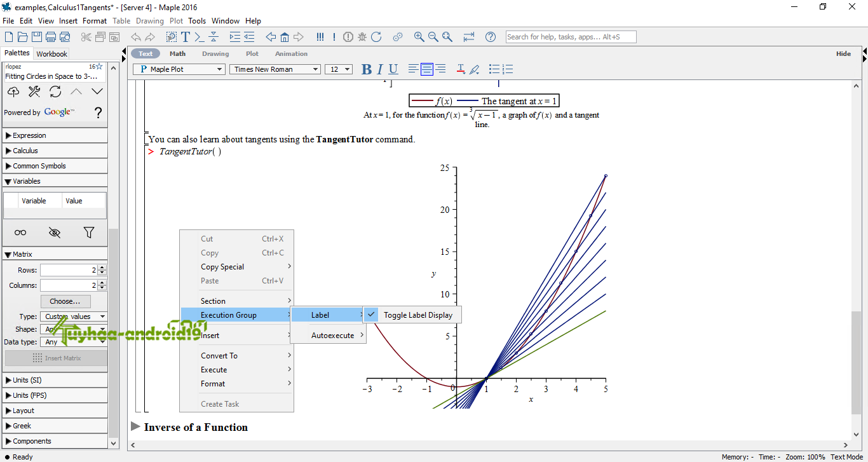Refresh the MapleCloud palette

[55, 92]
